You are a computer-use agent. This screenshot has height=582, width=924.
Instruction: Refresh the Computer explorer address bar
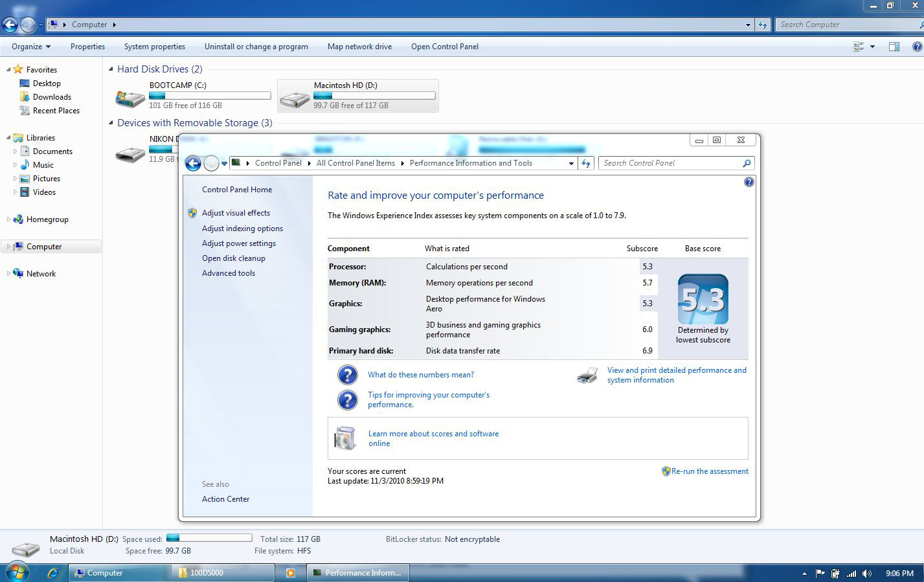[763, 25]
